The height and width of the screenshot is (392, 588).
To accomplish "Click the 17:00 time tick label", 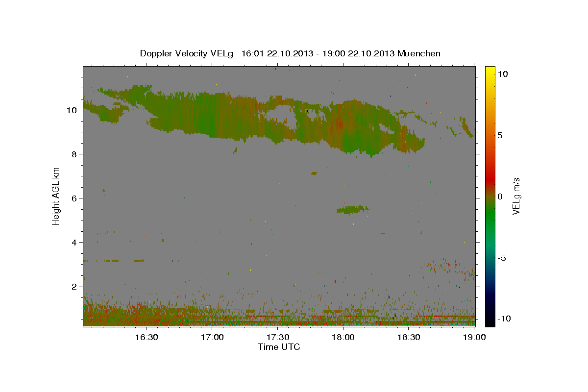I will point(213,337).
